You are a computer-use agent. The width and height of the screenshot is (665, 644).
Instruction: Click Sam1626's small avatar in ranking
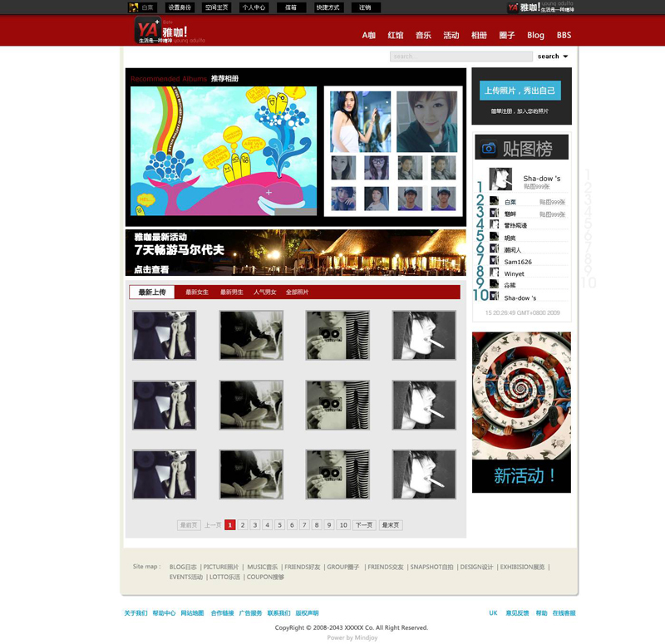pos(494,261)
